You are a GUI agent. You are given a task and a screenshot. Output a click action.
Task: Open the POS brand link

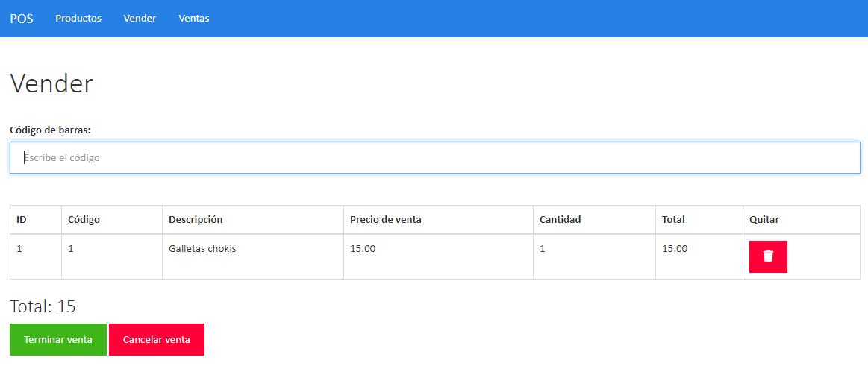22,18
